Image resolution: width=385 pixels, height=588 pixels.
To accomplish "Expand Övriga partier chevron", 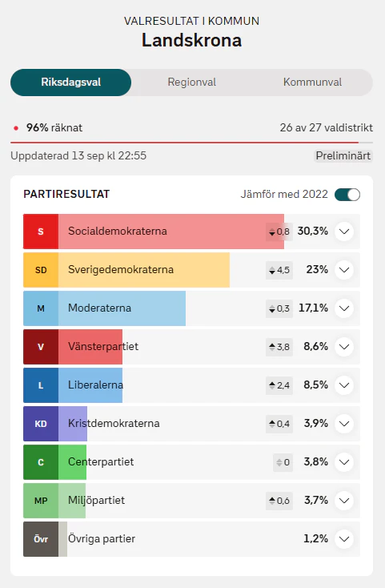I will click(344, 539).
